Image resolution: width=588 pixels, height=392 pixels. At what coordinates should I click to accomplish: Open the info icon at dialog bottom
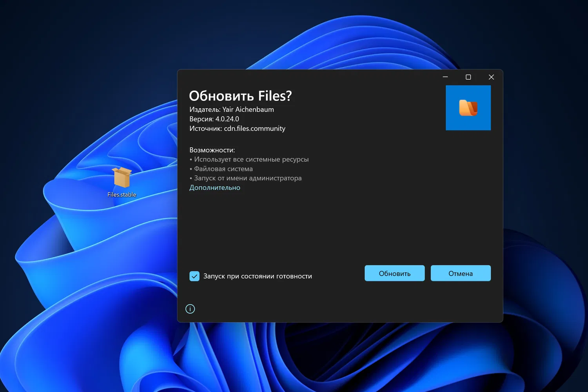[x=190, y=309]
